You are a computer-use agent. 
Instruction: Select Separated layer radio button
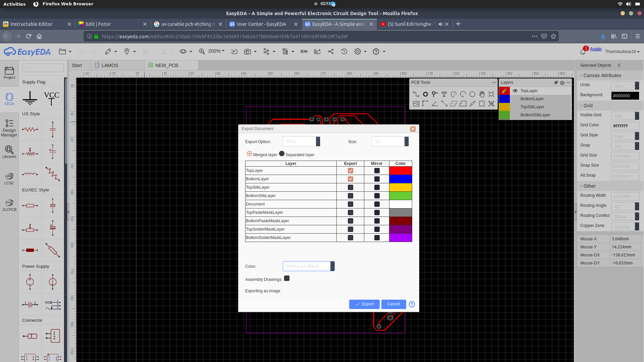[282, 154]
